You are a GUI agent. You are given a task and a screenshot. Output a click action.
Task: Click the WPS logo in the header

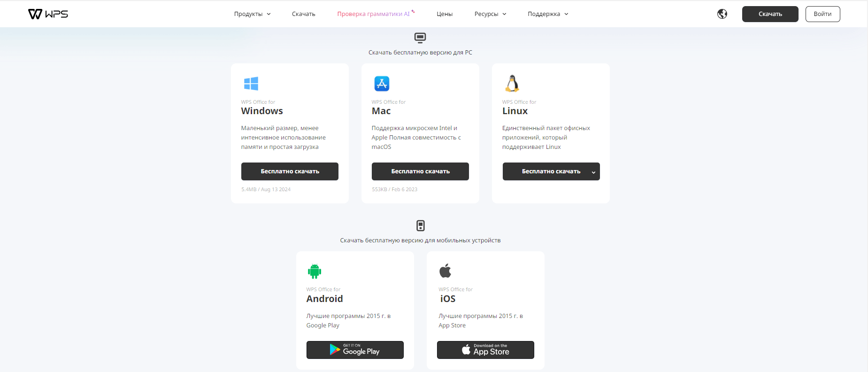point(48,14)
